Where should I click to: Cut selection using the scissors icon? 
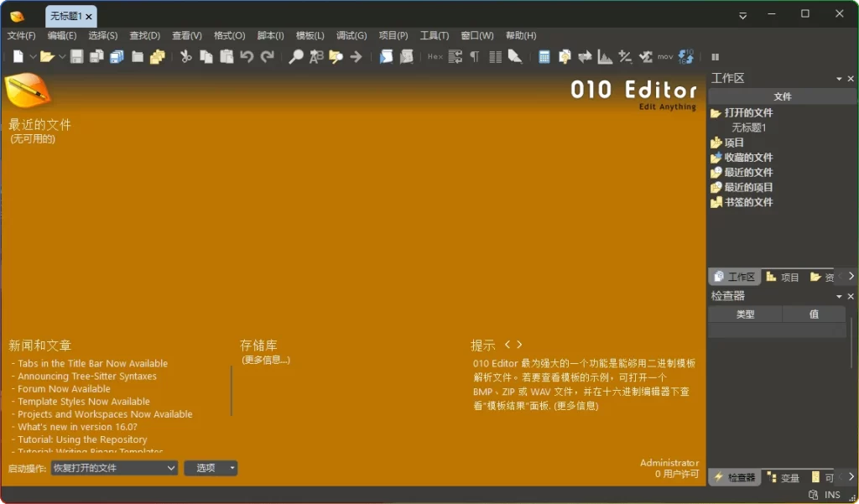(186, 56)
